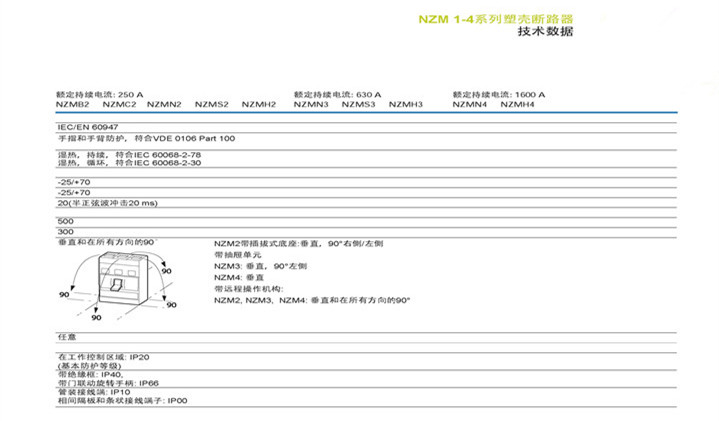This screenshot has width=719, height=421.
Task: Click the 额定持续电流: 250 A heading
Action: pos(100,94)
